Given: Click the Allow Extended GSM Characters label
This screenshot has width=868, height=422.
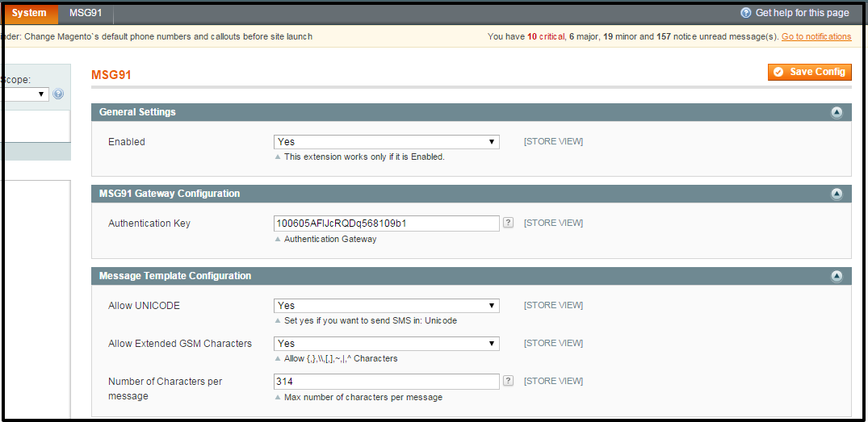Looking at the screenshot, I should point(180,344).
